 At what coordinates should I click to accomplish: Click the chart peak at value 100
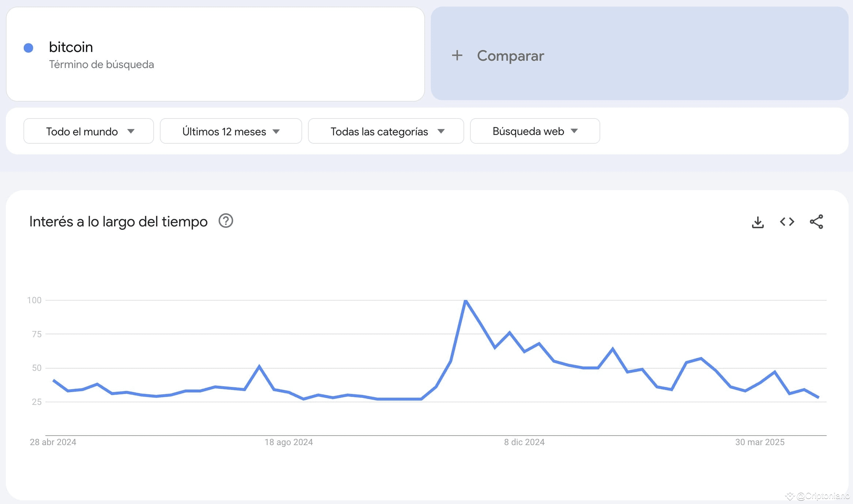[x=465, y=301]
